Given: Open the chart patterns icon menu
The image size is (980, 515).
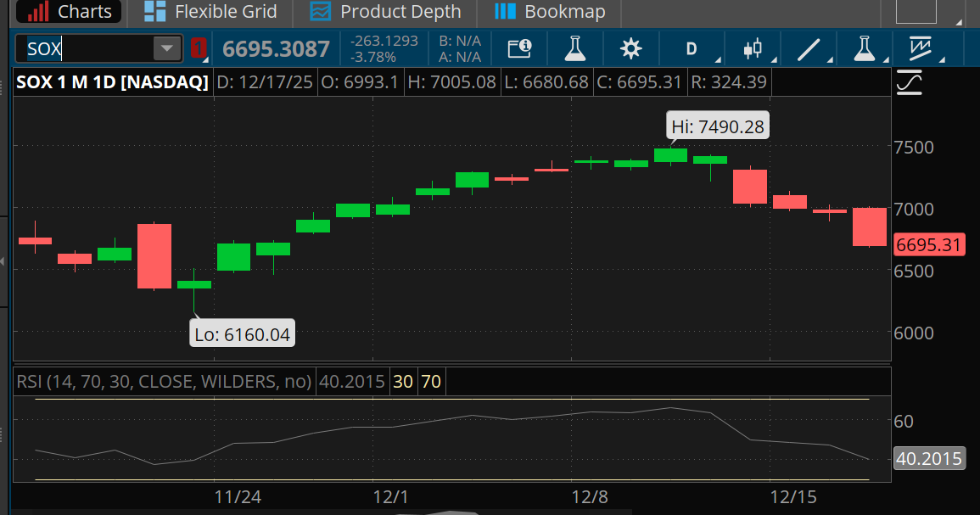Looking at the screenshot, I should coord(921,48).
